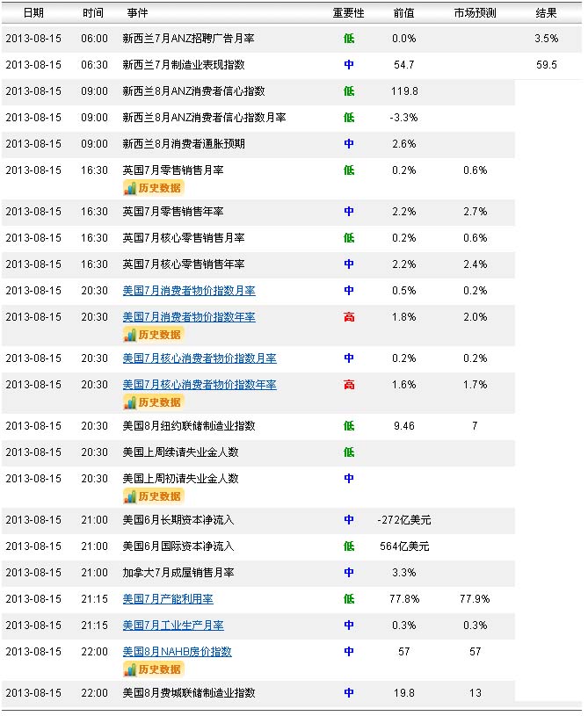Select event 加拿大7月成屋销售月率

[x=178, y=573]
